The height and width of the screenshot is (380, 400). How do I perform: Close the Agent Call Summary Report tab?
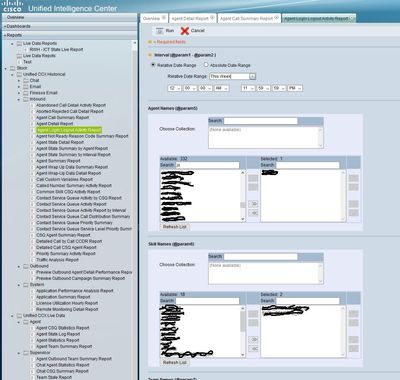pyautogui.click(x=276, y=18)
